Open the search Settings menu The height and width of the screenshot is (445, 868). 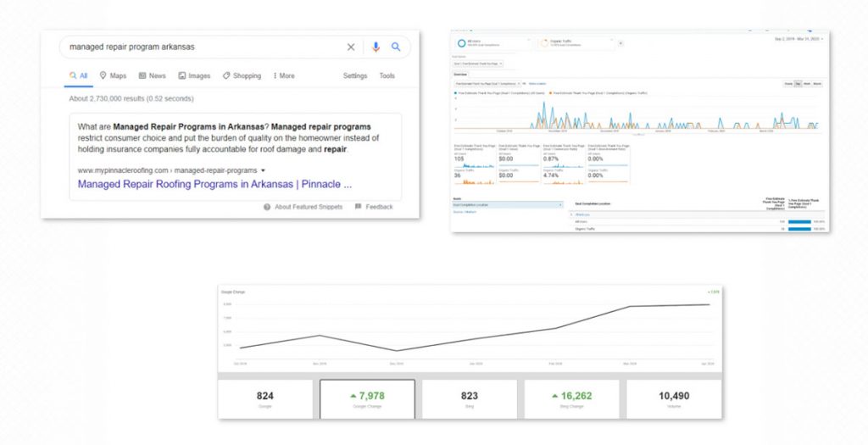click(355, 75)
